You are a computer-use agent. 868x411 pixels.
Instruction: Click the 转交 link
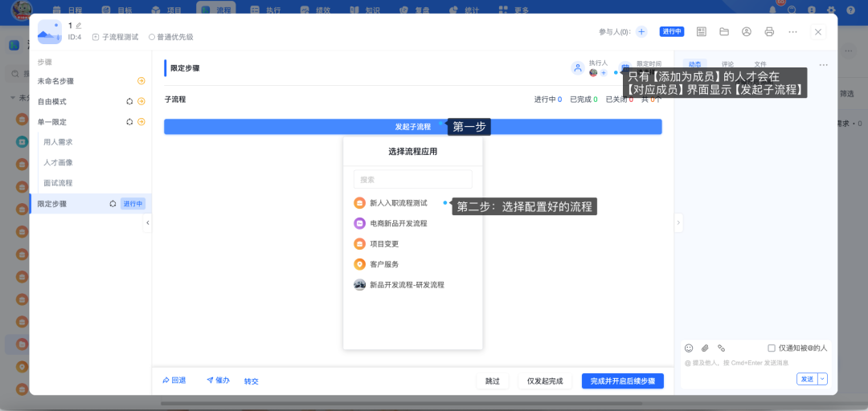tap(252, 381)
